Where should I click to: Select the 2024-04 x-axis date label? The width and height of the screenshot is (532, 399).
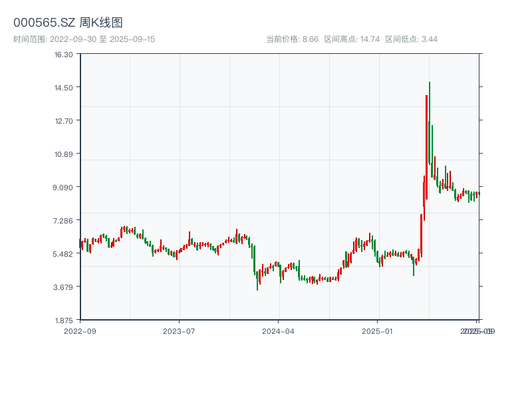pyautogui.click(x=279, y=331)
